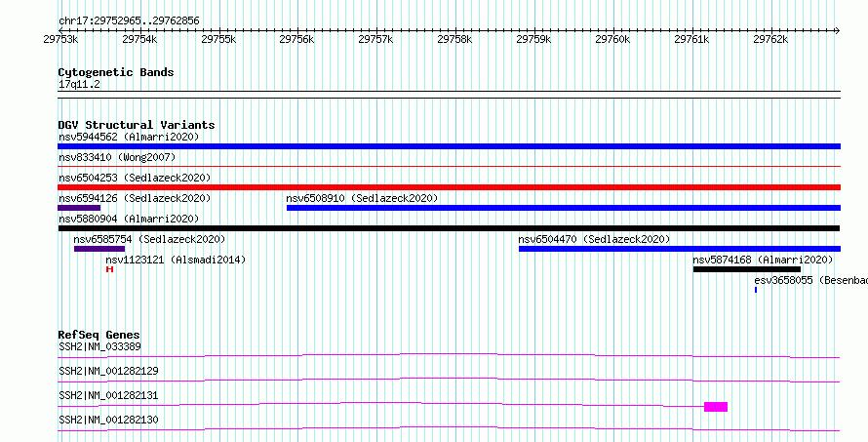Click the 29753k ruler tick label
Screen dimensions: 868x442
coord(60,39)
